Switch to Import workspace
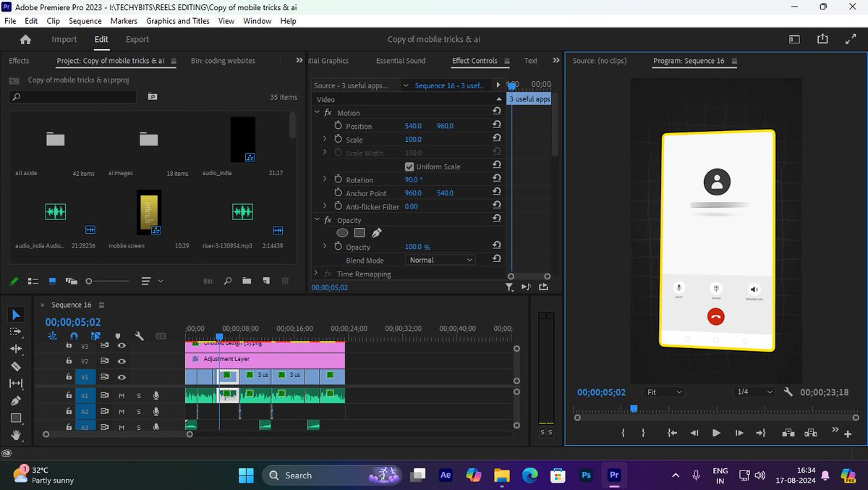 [x=64, y=40]
